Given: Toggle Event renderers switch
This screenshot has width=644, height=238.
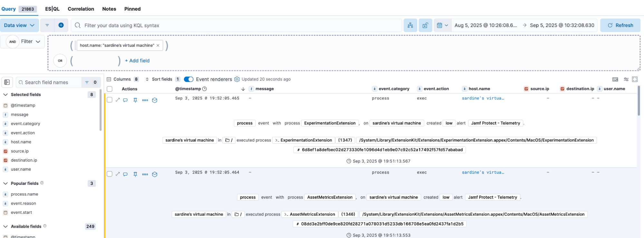Looking at the screenshot, I should (x=188, y=79).
